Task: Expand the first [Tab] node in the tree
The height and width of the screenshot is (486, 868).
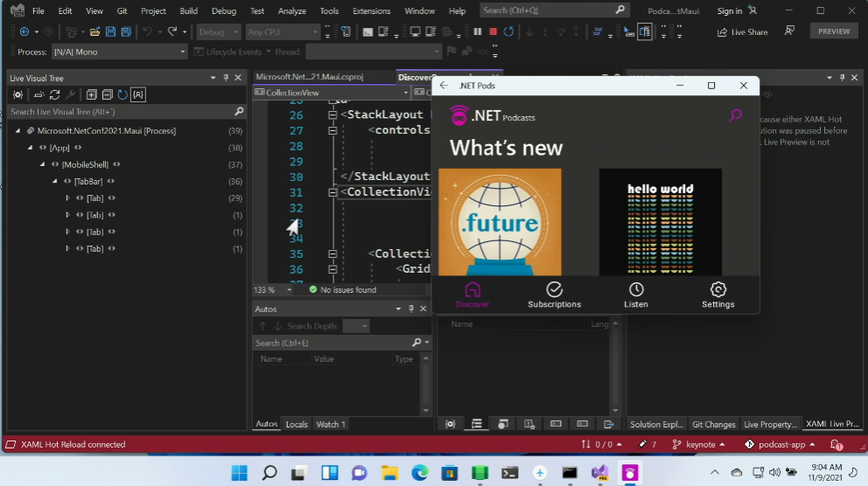Action: [68, 198]
